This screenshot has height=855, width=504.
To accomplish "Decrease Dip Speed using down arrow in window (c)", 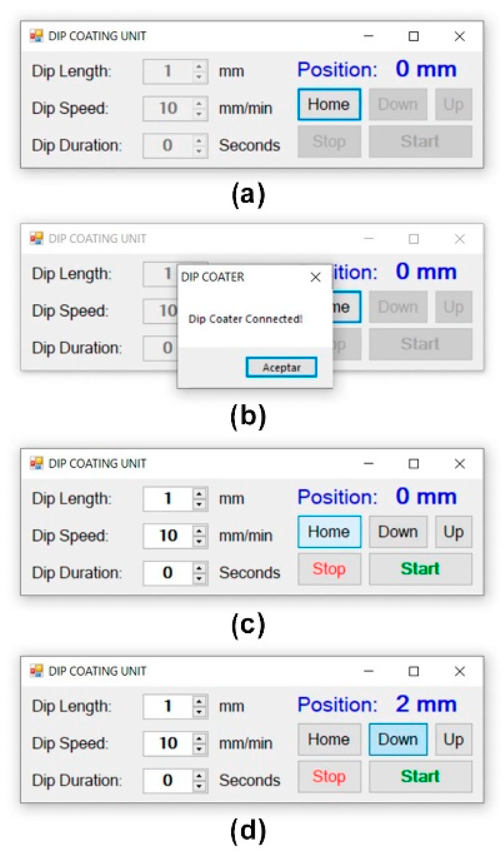I will pyautogui.click(x=199, y=541).
